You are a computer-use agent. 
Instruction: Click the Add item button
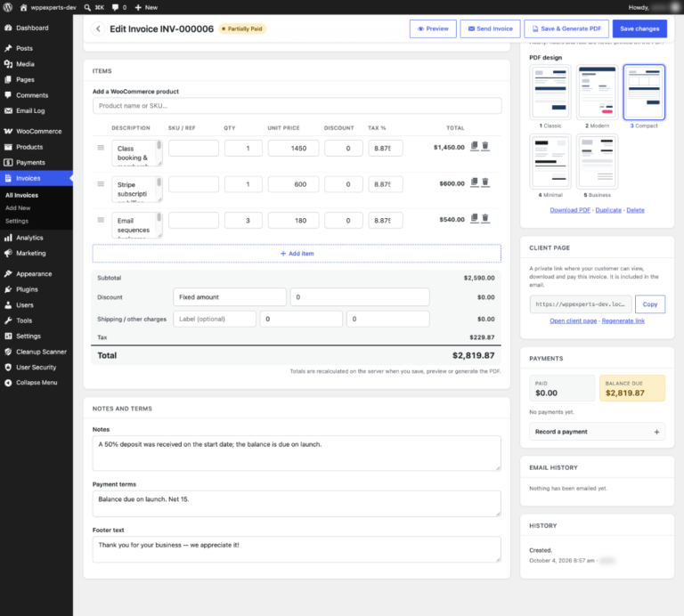(x=297, y=254)
